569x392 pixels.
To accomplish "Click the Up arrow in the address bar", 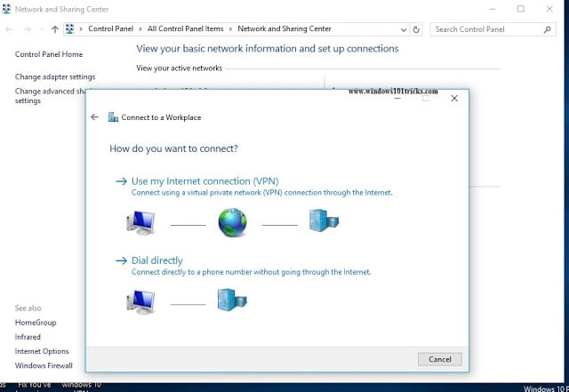I will [55, 29].
